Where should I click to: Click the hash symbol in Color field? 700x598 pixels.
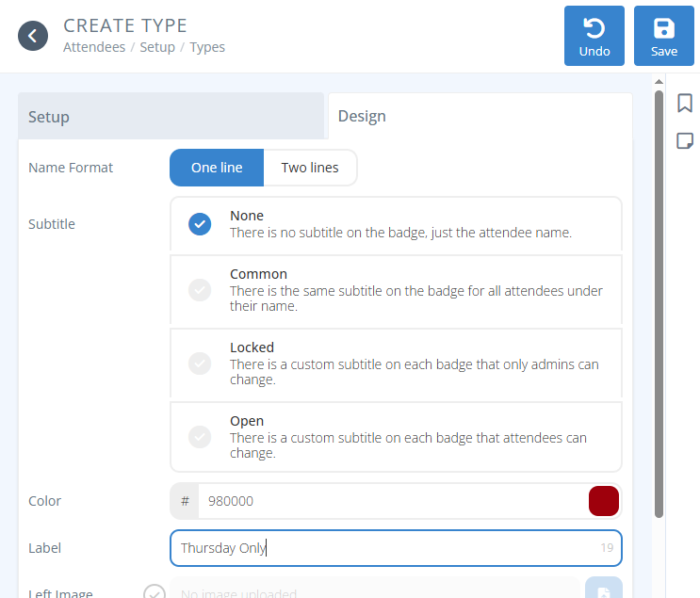185,501
